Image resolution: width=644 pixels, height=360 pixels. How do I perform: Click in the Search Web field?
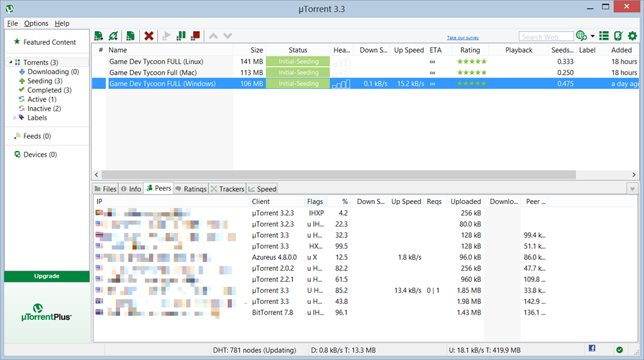tap(545, 37)
